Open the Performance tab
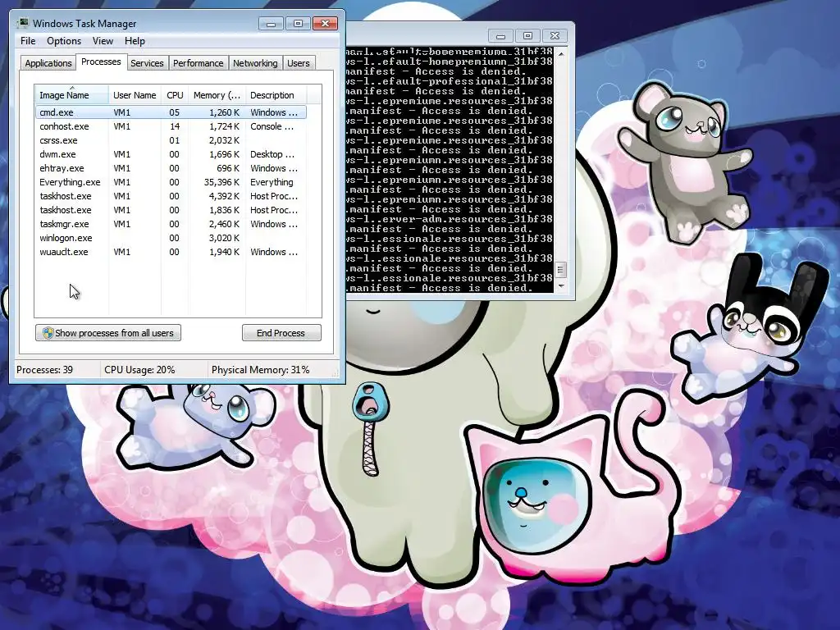This screenshot has width=840, height=630. pyautogui.click(x=199, y=63)
